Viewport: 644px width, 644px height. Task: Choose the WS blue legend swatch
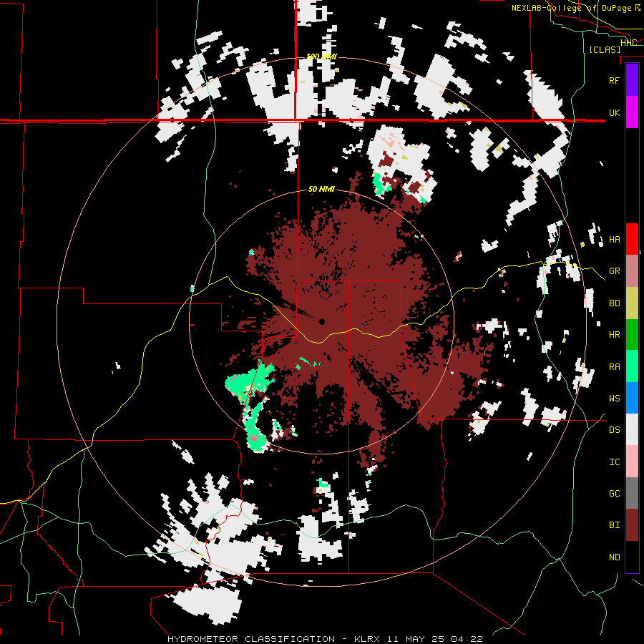click(632, 398)
